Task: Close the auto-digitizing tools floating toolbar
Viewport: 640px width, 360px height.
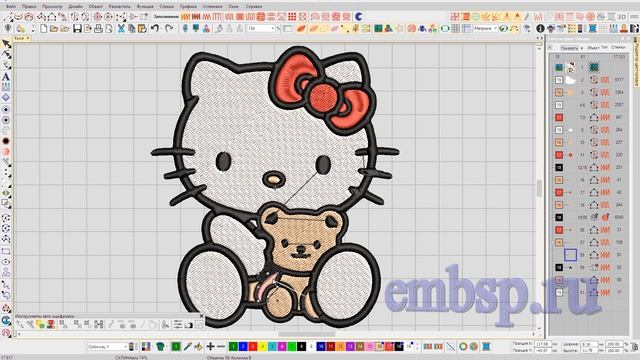Action: click(x=201, y=316)
